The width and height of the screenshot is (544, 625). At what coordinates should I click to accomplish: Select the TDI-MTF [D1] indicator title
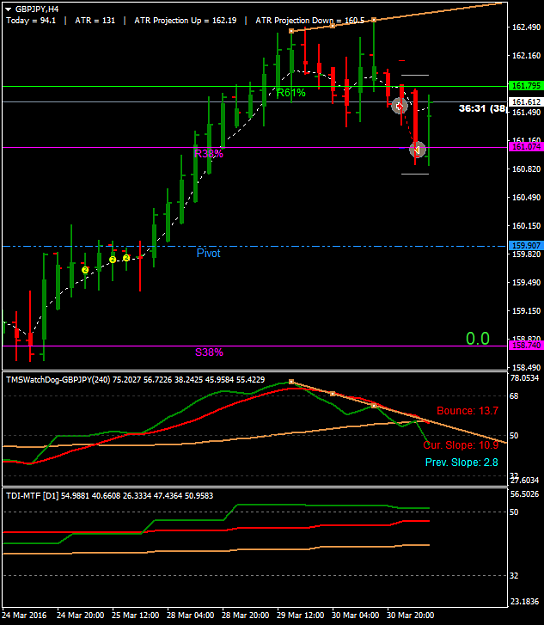pyautogui.click(x=32, y=496)
